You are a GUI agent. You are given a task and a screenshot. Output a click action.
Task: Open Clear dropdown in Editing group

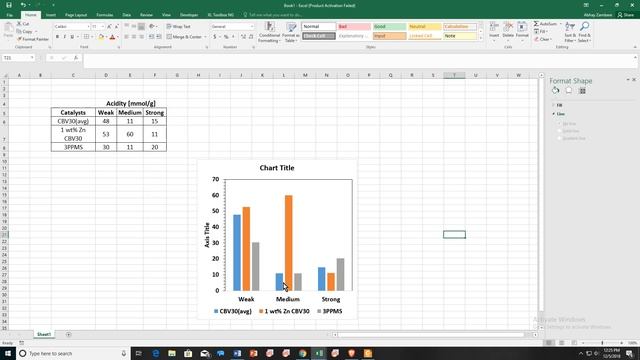(x=543, y=39)
